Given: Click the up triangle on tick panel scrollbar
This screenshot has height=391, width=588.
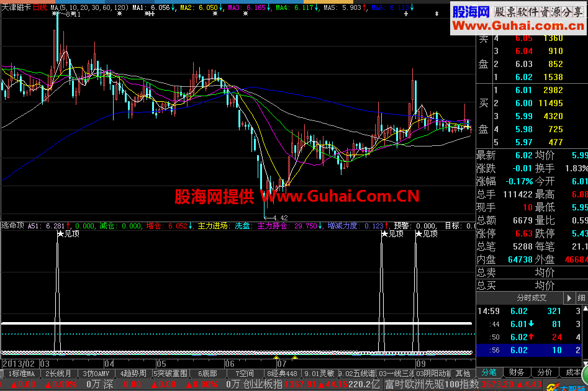Looking at the screenshot, I should tap(585, 308).
